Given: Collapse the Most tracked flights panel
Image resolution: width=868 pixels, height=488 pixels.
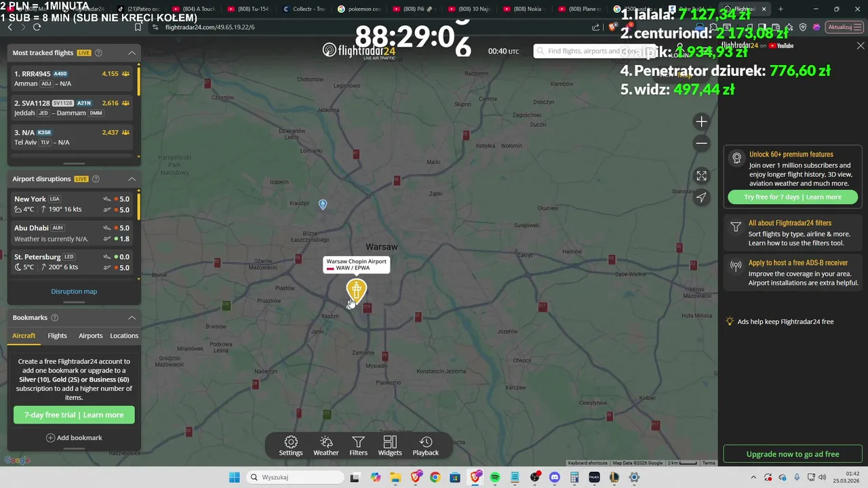Looking at the screenshot, I should click(132, 53).
